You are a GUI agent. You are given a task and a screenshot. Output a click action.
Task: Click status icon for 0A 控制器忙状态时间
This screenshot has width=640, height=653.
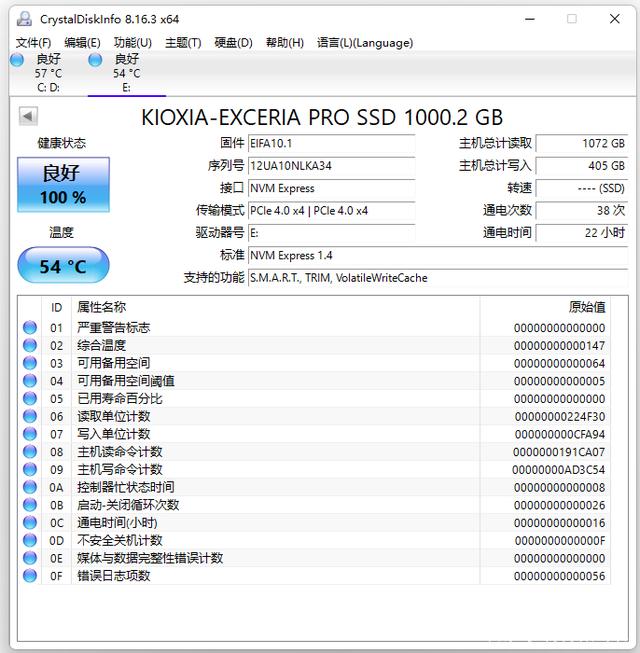tap(30, 487)
